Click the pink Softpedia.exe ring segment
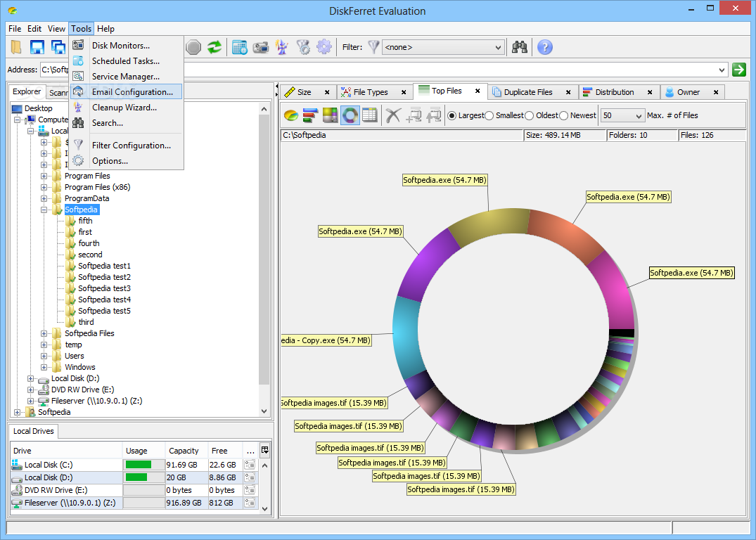 tap(615, 293)
